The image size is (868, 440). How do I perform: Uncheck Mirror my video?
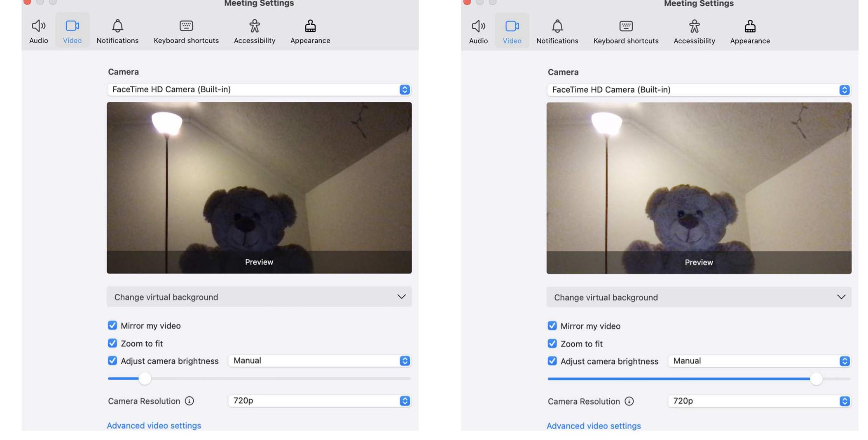[112, 325]
